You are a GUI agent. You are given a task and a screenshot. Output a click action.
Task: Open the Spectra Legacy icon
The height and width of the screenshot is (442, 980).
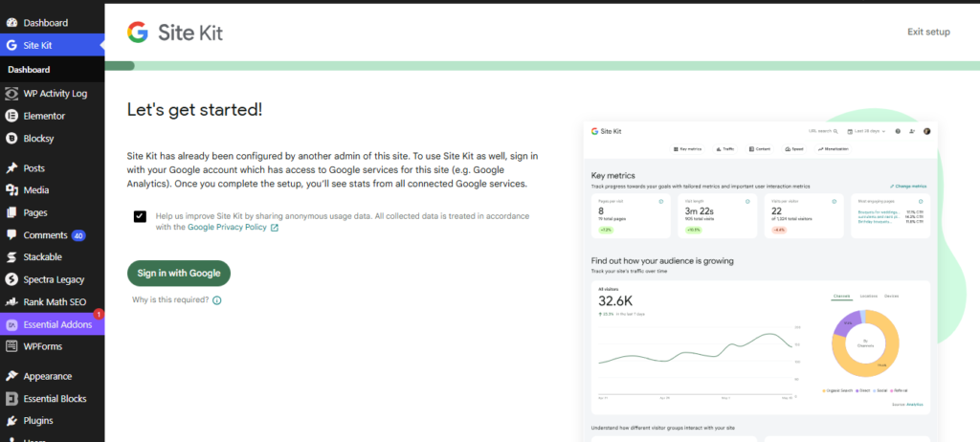tap(11, 279)
